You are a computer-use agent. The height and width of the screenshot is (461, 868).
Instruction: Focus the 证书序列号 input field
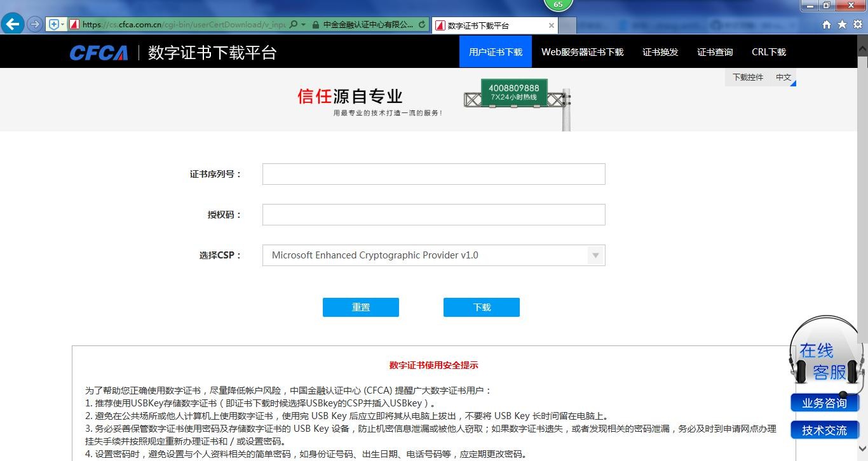(434, 174)
